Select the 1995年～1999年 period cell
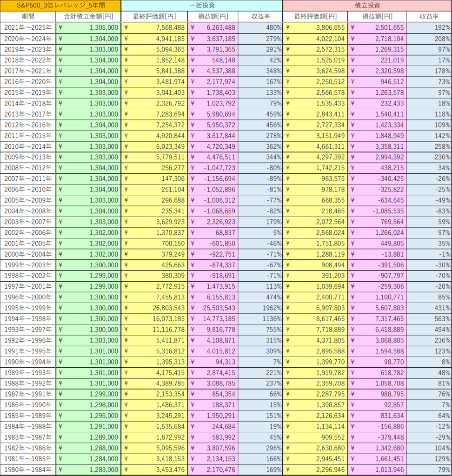Screen dimensions: 452x476 click(x=28, y=308)
